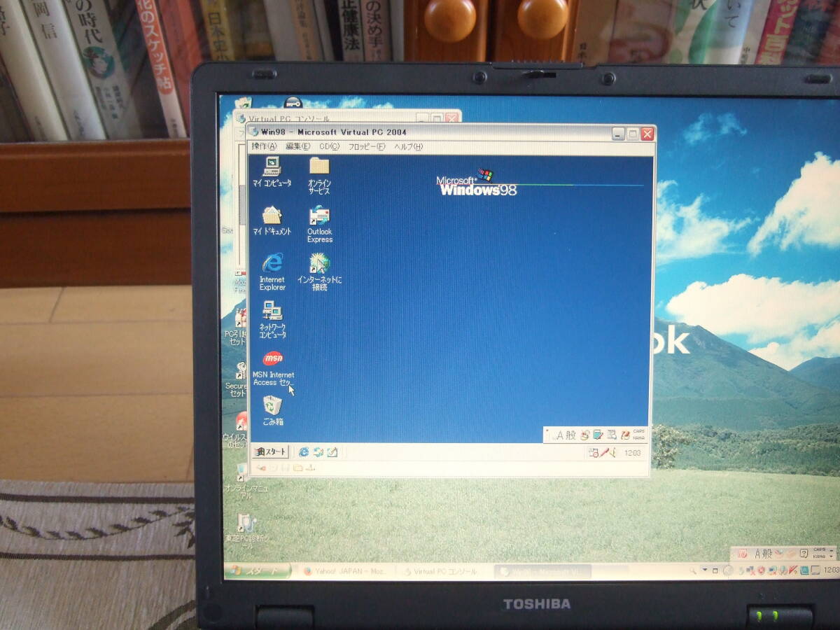Open 操作(A) menu in Virtual PC window

tap(264, 146)
